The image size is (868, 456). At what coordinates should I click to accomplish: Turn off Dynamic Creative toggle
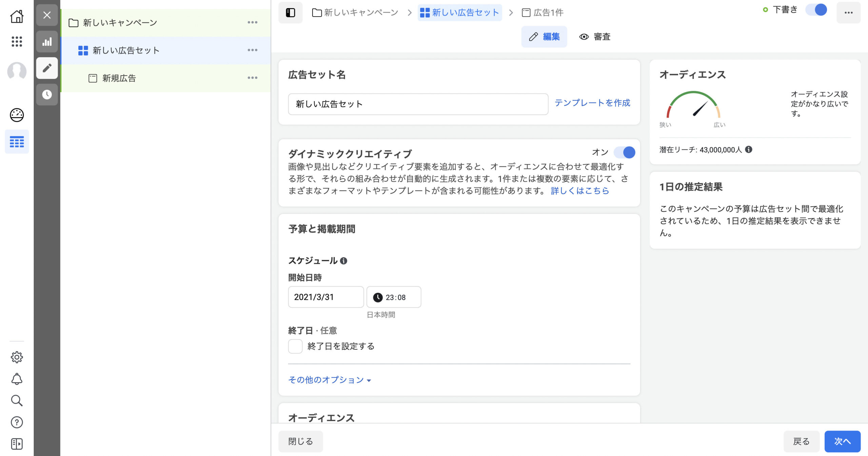[x=625, y=152]
